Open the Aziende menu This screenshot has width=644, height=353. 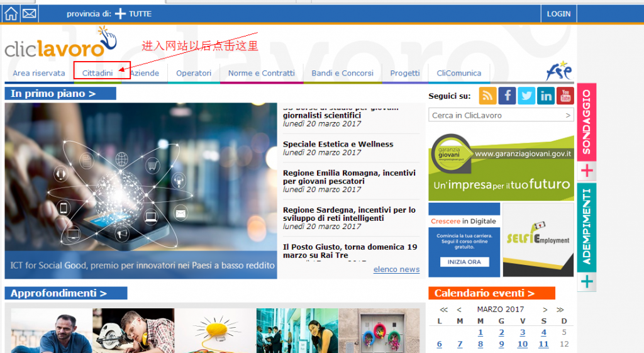click(x=145, y=73)
